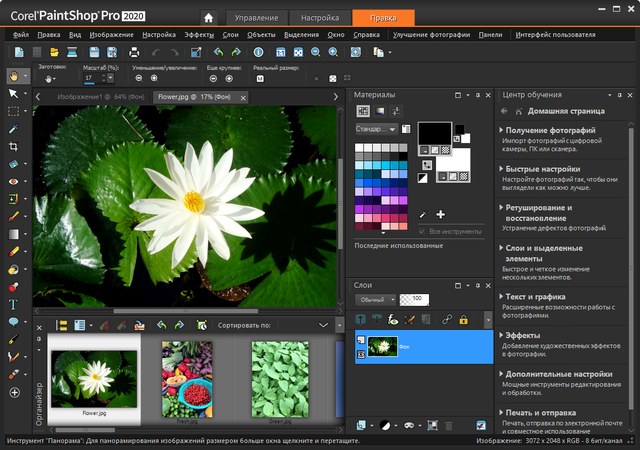The height and width of the screenshot is (450, 640).
Task: Open the 'Стандар...' palette dropdown in Materials
Action: (x=377, y=129)
